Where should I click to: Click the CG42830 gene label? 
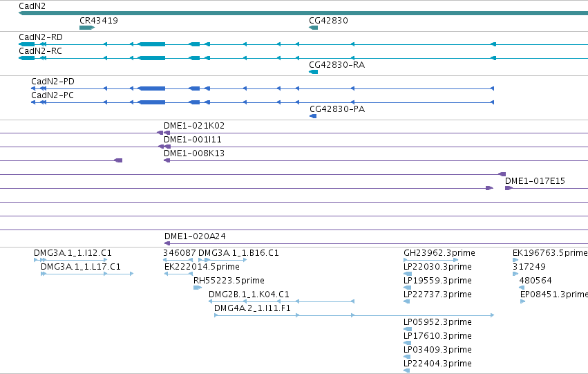point(328,21)
